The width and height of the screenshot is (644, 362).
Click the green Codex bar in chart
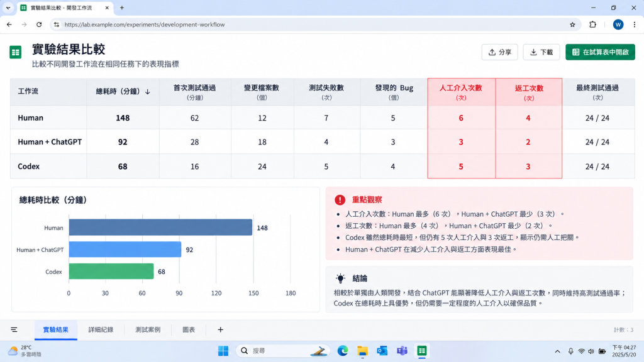click(111, 271)
